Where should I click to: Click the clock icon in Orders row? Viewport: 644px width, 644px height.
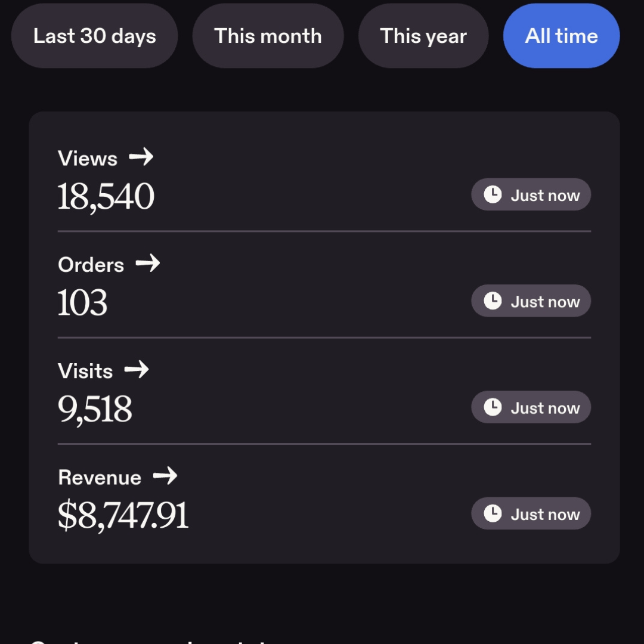493,301
